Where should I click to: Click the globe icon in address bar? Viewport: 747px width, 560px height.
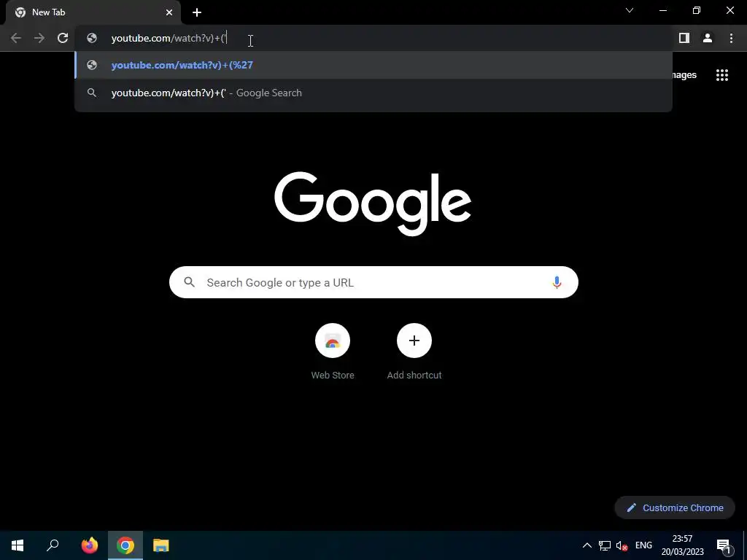click(x=92, y=38)
